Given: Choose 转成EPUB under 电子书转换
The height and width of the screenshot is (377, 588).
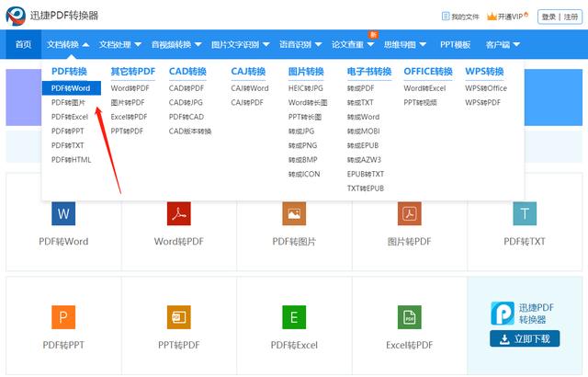Looking at the screenshot, I should click(363, 145).
